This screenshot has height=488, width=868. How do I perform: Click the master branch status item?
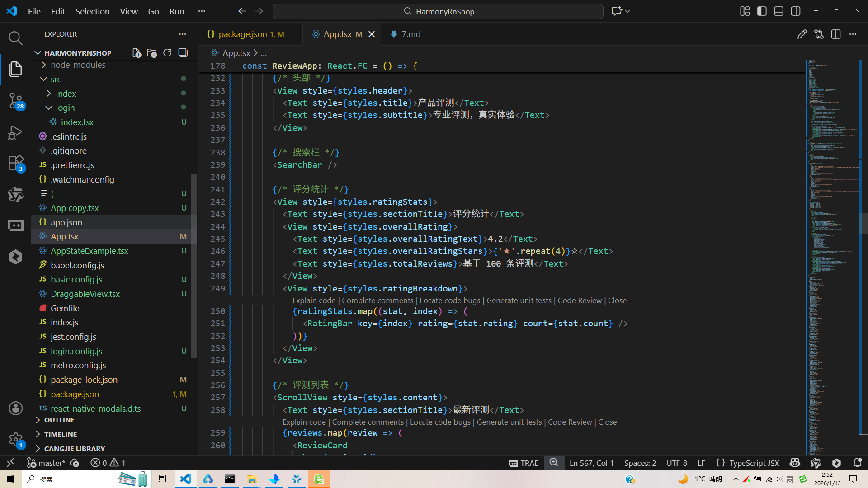click(x=47, y=463)
